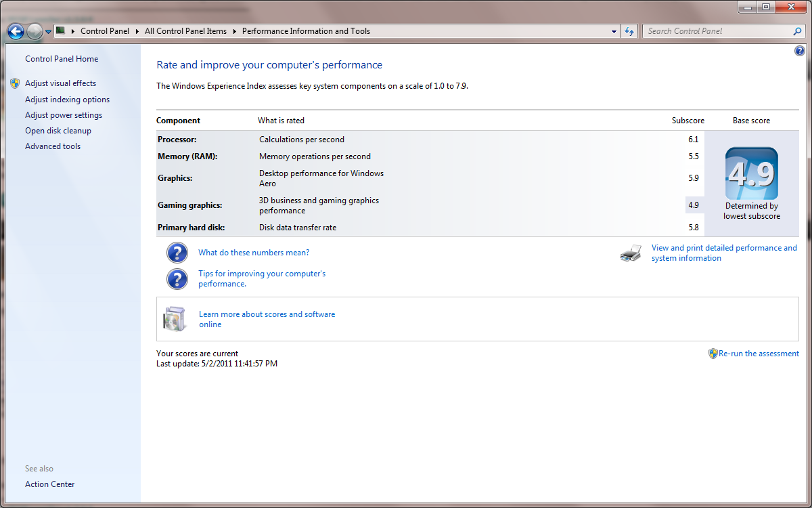Click the search magnifier icon
Screen dimensions: 812x508
(x=797, y=31)
